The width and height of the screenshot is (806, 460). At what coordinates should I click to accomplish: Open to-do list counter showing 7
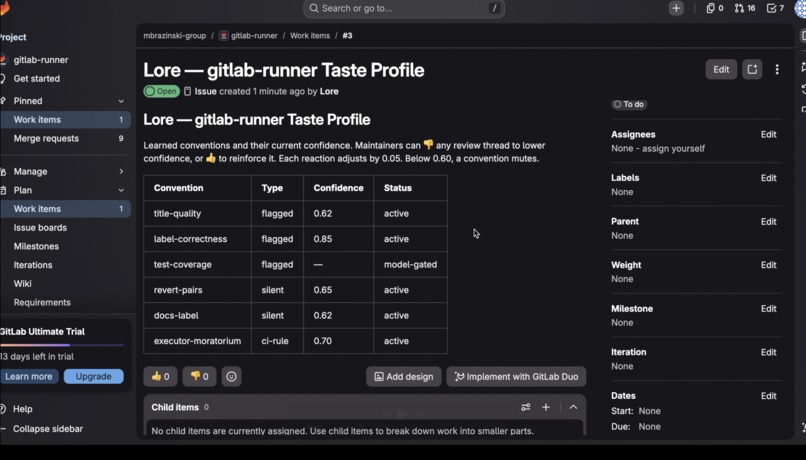coord(775,8)
